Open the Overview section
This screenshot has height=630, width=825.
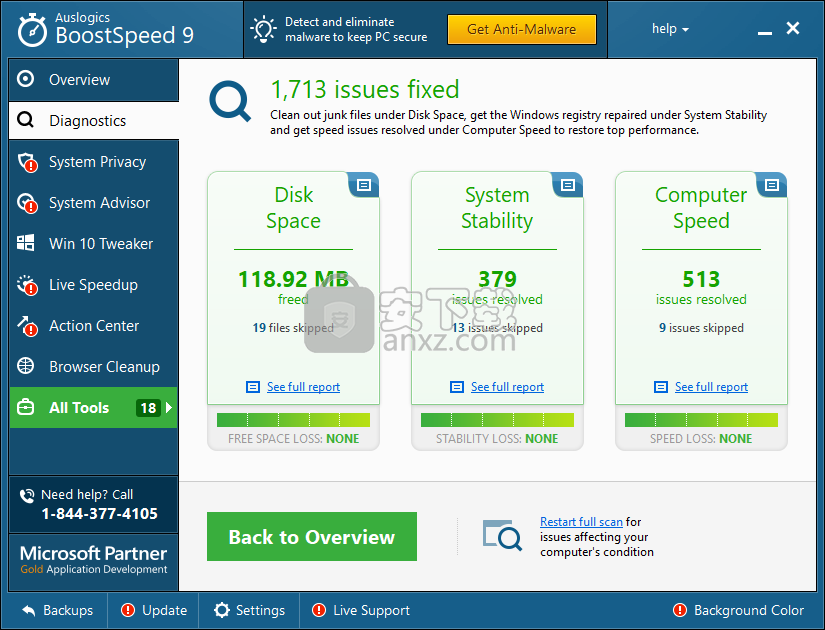[x=94, y=80]
